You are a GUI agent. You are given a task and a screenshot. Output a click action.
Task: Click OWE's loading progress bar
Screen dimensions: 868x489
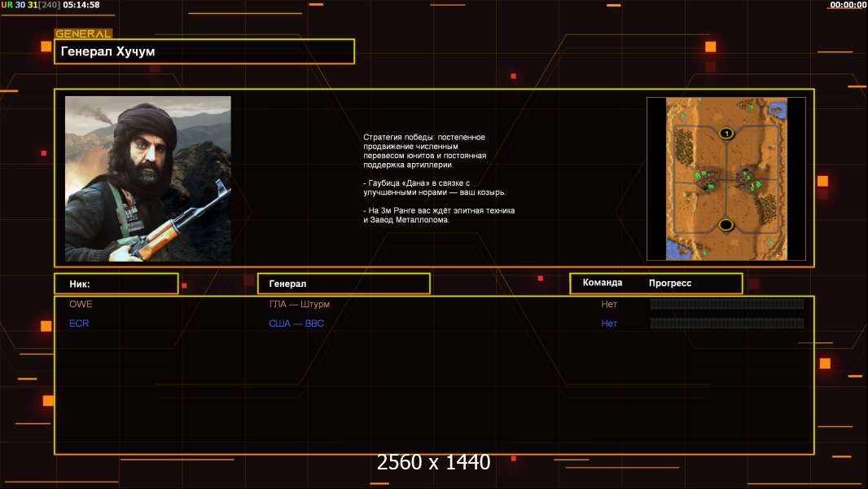click(727, 303)
